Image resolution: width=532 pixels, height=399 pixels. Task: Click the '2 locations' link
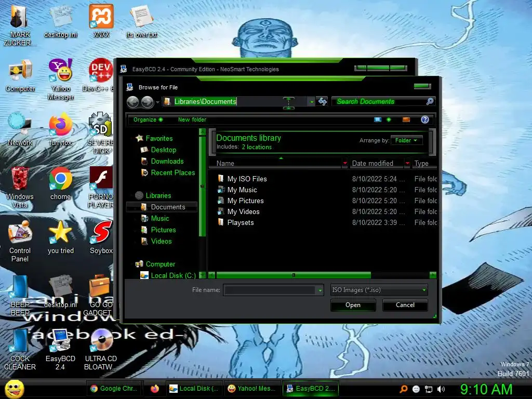tap(257, 147)
